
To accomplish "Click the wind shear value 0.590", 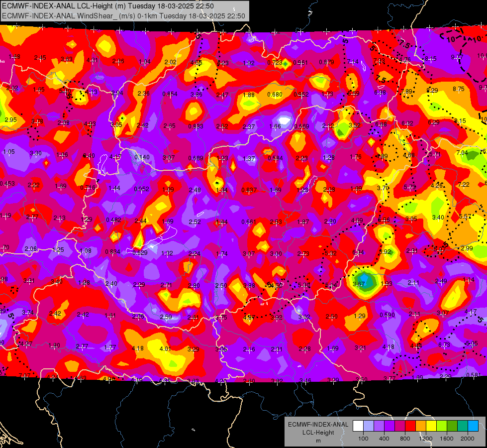I will tap(388, 315).
